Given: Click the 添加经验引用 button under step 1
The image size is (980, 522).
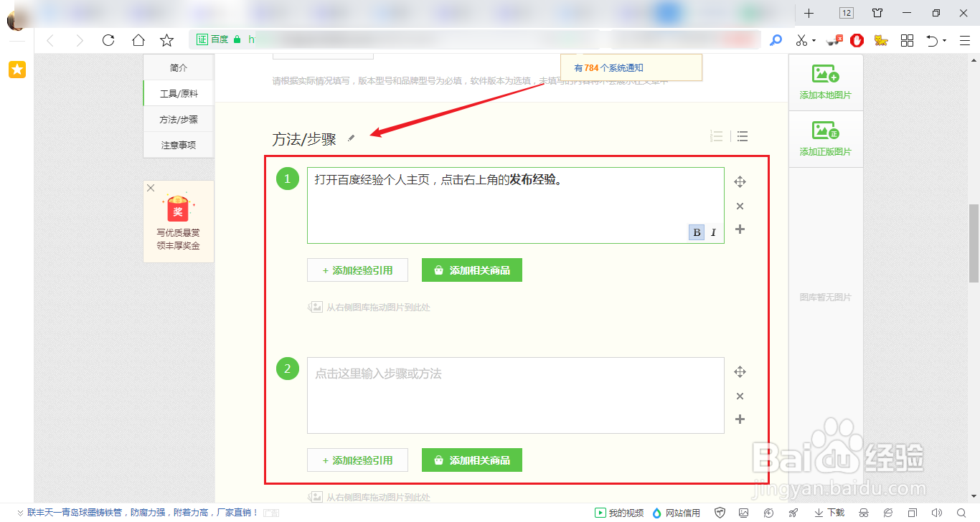Looking at the screenshot, I should pyautogui.click(x=357, y=270).
